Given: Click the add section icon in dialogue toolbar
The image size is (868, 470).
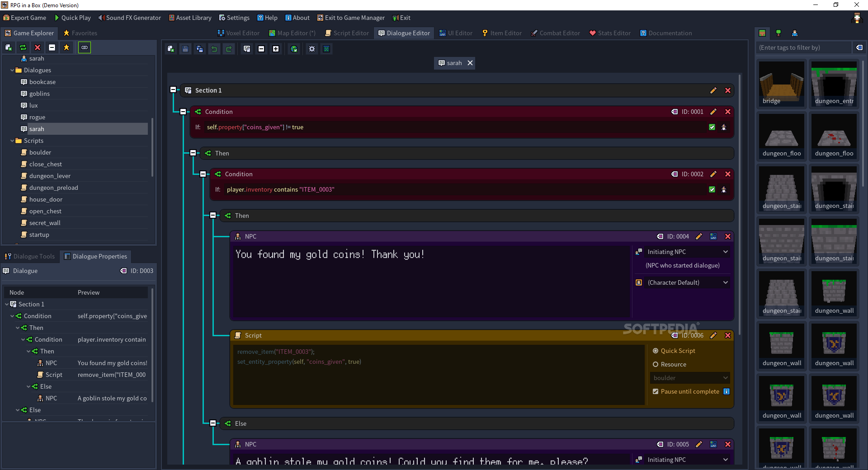Looking at the screenshot, I should [247, 49].
